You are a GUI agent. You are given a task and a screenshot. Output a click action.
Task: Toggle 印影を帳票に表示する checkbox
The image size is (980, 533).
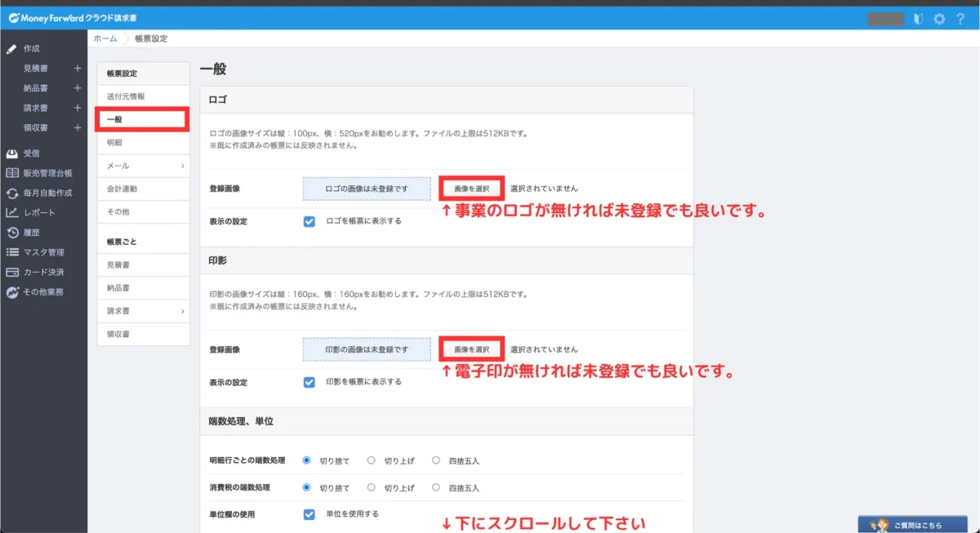point(309,382)
